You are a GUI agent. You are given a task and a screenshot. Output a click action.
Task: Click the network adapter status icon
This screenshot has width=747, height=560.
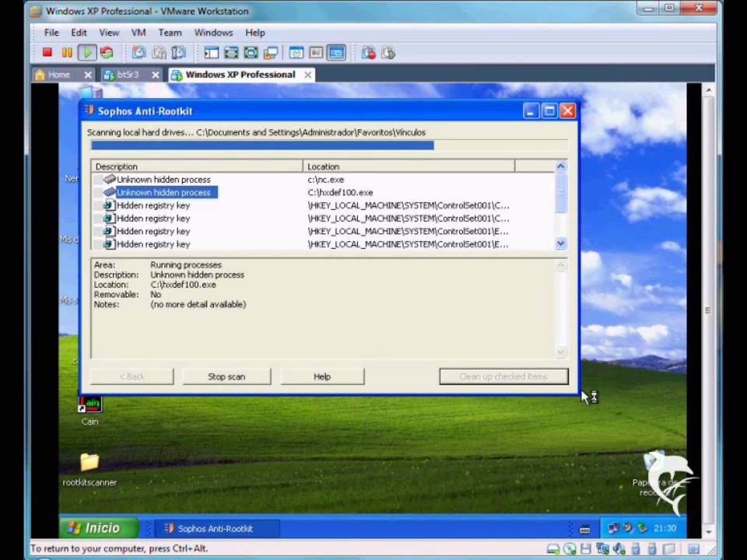(x=602, y=549)
